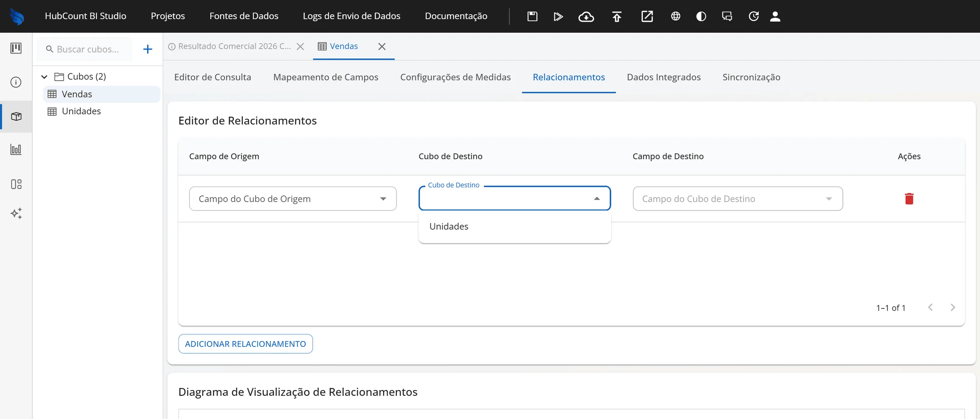This screenshot has height=419, width=980.
Task: Select Vendas cube in the tree
Action: pyautogui.click(x=101, y=94)
